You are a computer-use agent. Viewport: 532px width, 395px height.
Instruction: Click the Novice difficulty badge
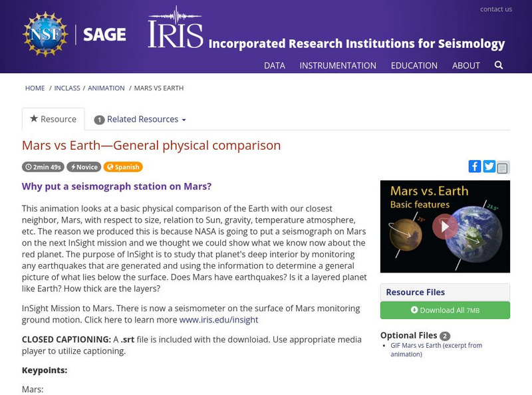coord(84,168)
